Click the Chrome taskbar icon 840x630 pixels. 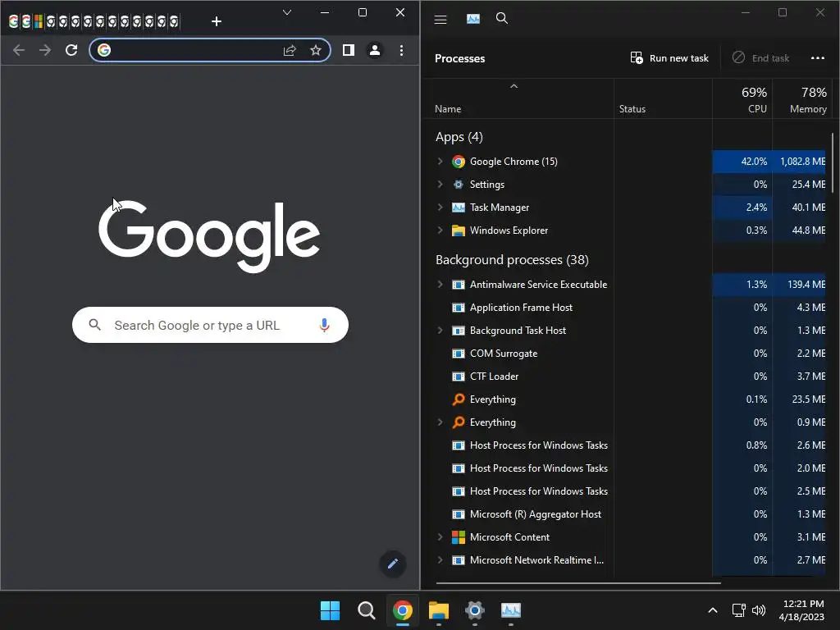tap(402, 610)
